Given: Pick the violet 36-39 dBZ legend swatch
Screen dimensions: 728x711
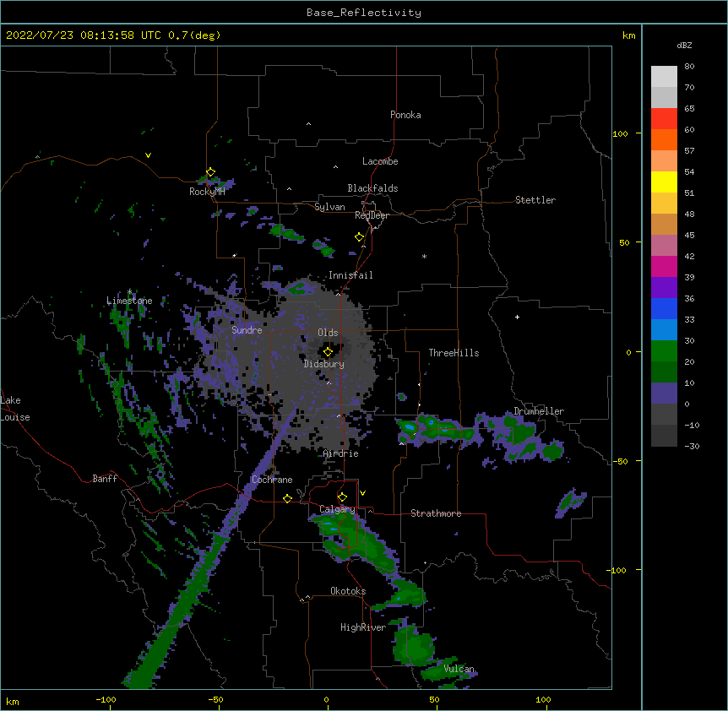Looking at the screenshot, I should coord(664,287).
